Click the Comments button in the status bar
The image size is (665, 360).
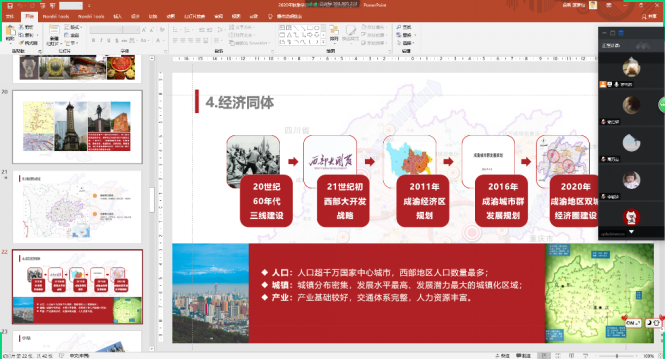point(523,356)
